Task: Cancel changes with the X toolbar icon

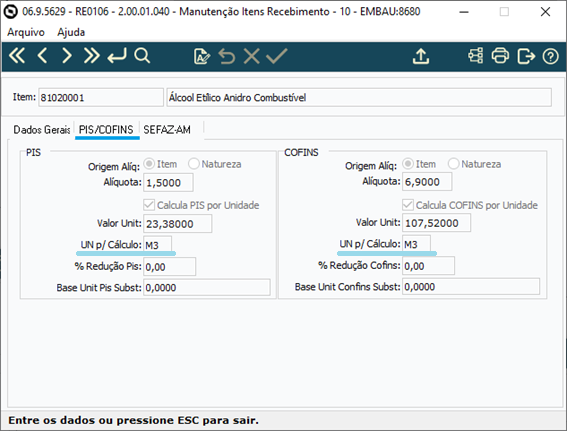Action: 251,56
